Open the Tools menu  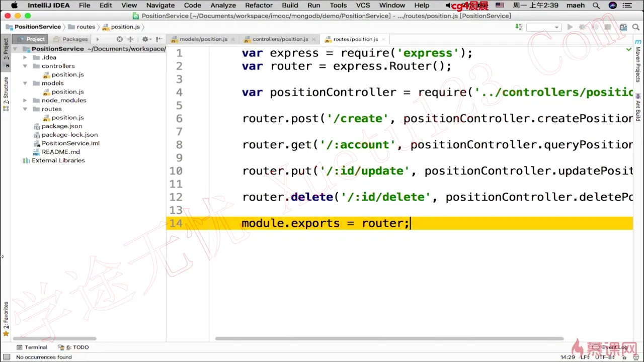[338, 6]
